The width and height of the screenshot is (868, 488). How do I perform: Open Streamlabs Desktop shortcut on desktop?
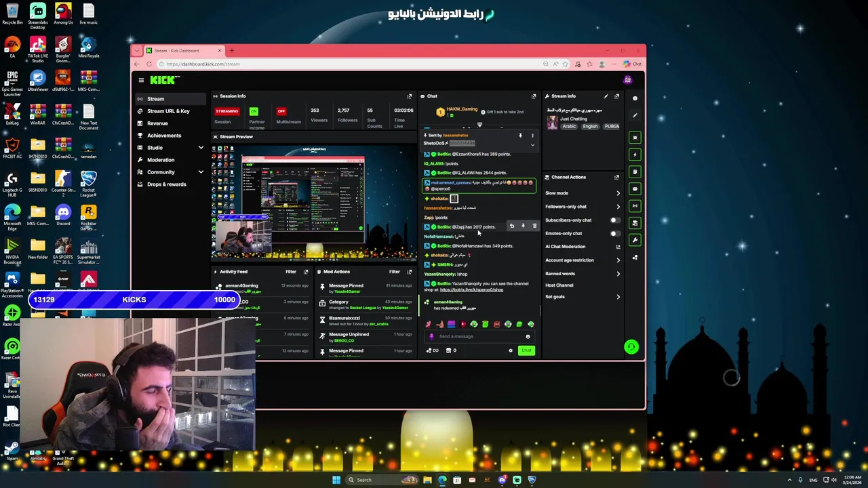click(x=37, y=16)
